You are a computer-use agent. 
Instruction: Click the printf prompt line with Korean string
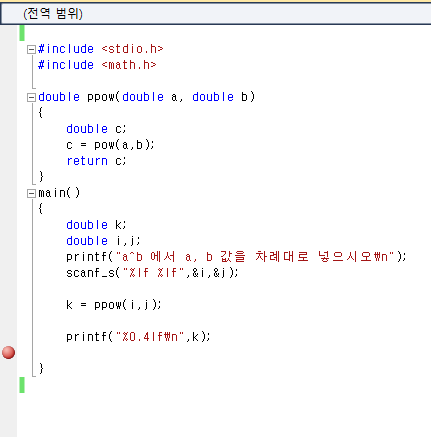point(236,257)
